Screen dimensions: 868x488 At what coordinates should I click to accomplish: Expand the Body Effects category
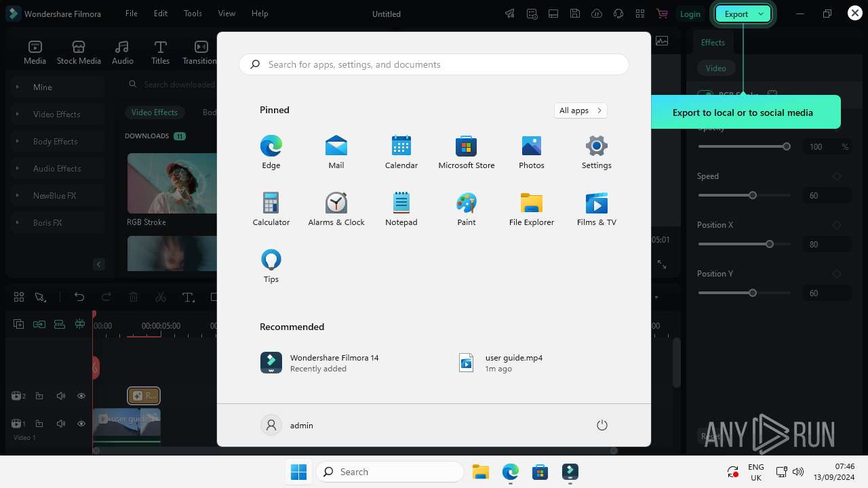pyautogui.click(x=17, y=141)
